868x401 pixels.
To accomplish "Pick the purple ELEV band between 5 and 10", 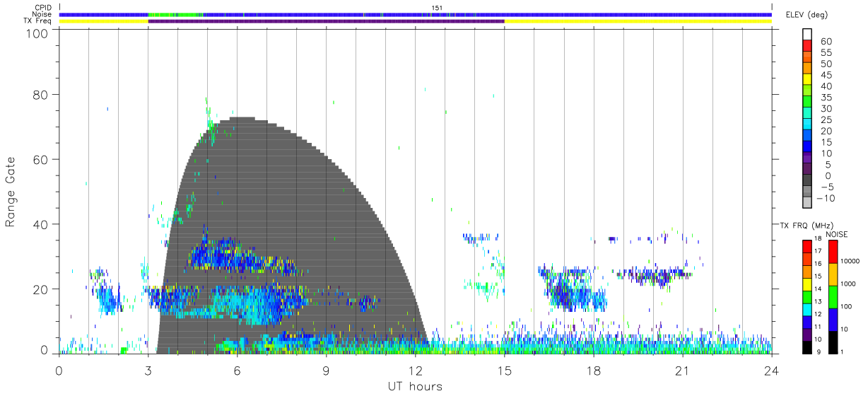I will [808, 158].
